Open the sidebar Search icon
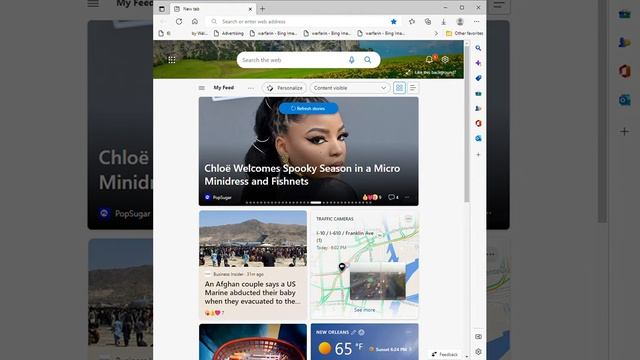The width and height of the screenshot is (640, 360). tap(478, 48)
